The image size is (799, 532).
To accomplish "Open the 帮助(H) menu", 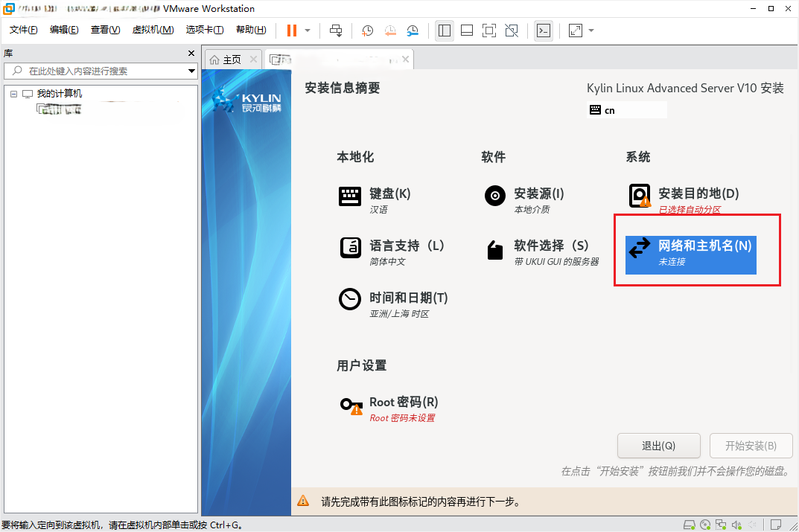I will pyautogui.click(x=251, y=30).
